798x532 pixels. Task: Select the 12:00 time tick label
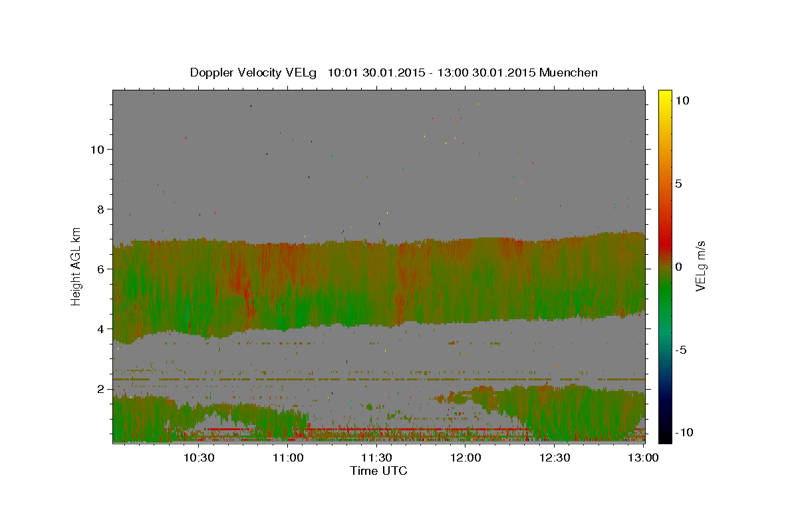pyautogui.click(x=465, y=458)
